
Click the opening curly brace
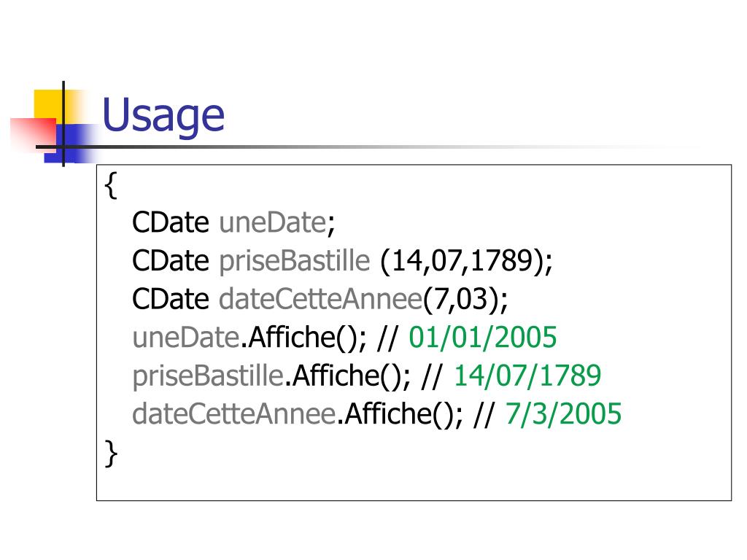pyautogui.click(x=111, y=184)
